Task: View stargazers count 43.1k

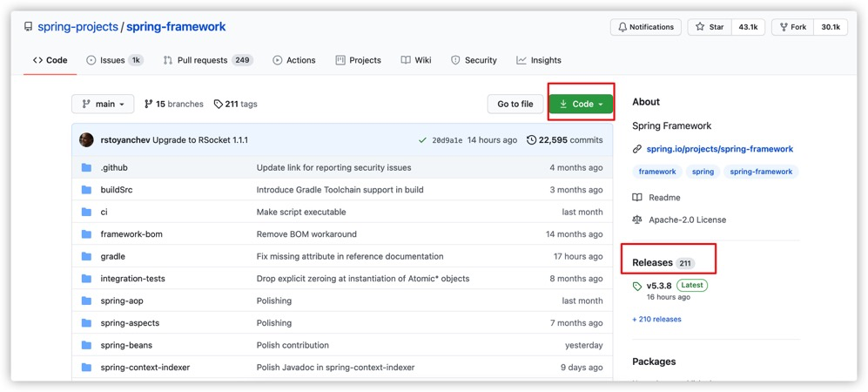Action: (x=748, y=27)
